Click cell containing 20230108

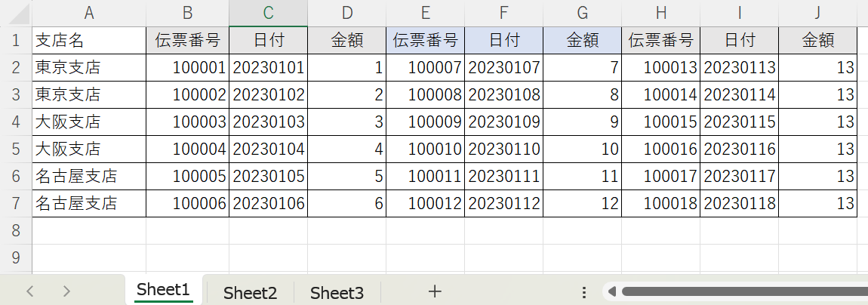point(503,94)
